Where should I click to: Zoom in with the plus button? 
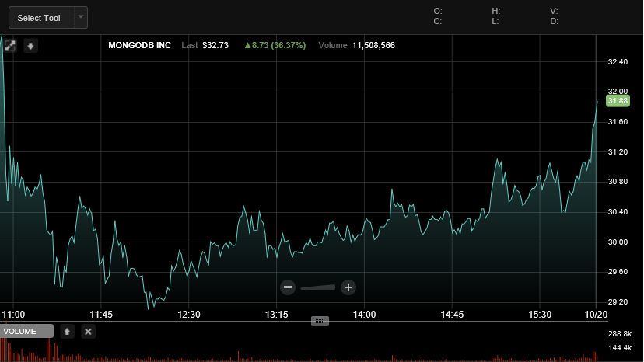tap(348, 287)
